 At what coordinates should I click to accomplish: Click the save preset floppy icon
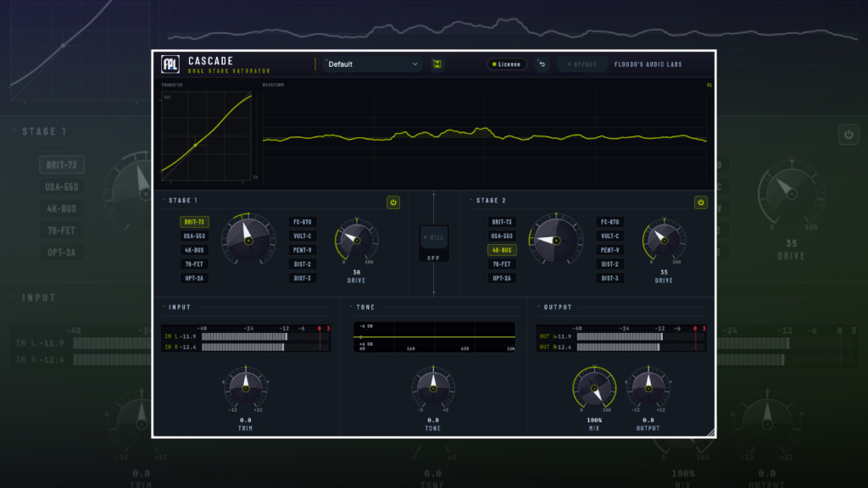click(x=437, y=64)
